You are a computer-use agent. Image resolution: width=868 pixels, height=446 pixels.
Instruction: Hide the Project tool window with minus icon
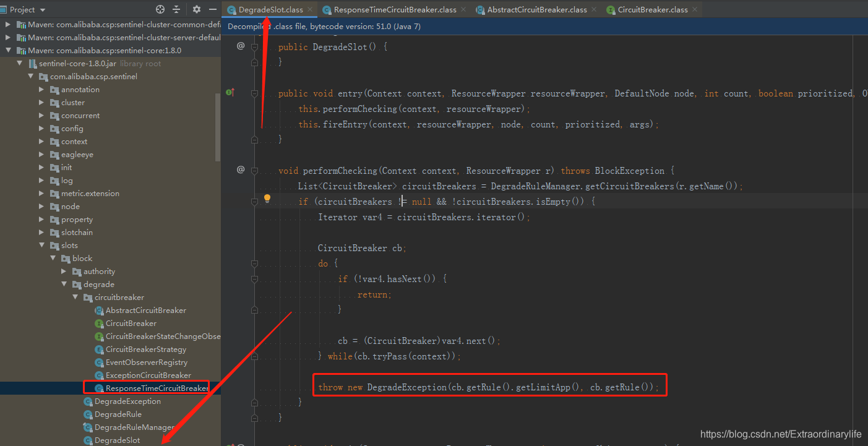(x=212, y=9)
